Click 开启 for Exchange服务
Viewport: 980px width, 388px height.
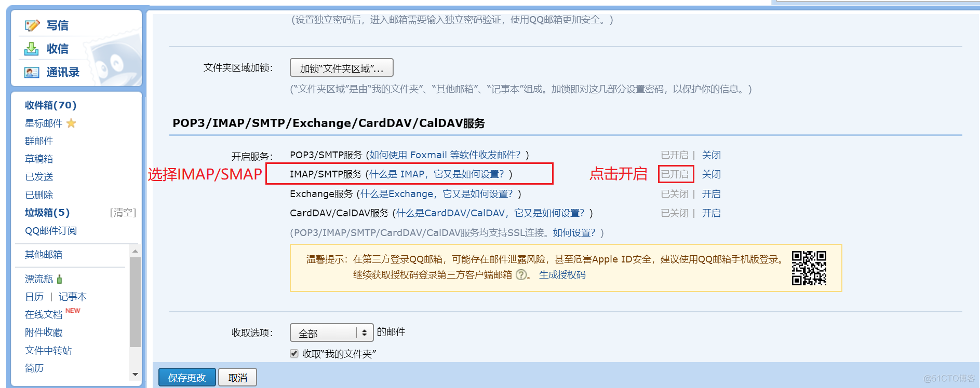click(711, 194)
